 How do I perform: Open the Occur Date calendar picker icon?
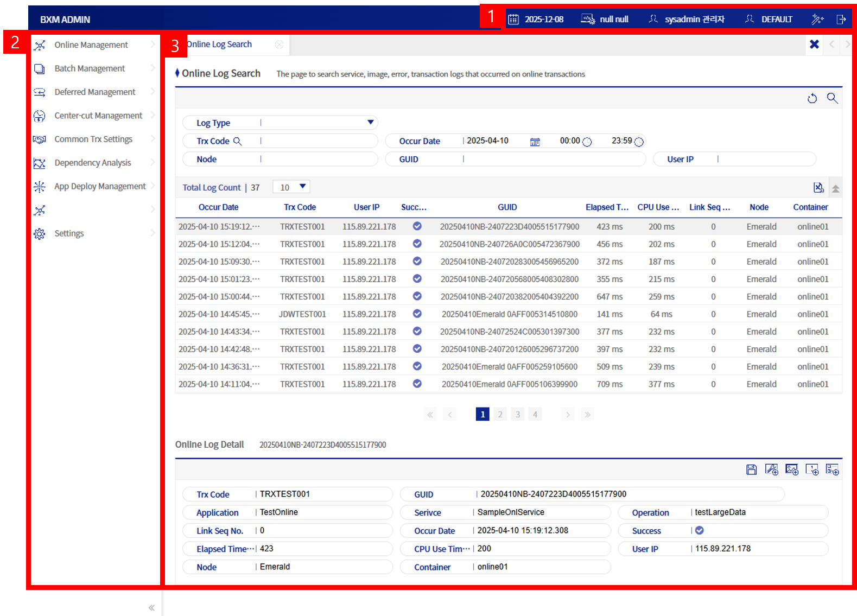(x=535, y=142)
